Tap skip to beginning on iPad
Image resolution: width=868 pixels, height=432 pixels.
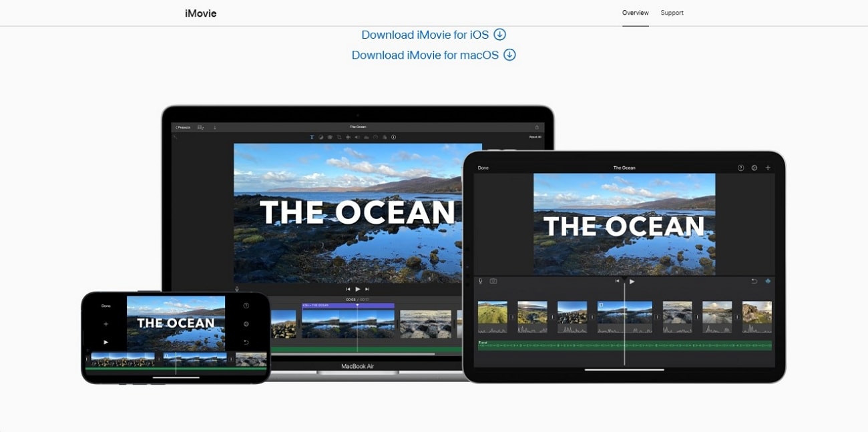[618, 281]
